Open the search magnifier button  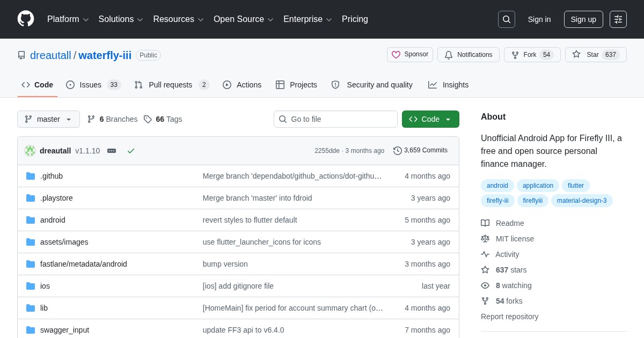(x=506, y=19)
